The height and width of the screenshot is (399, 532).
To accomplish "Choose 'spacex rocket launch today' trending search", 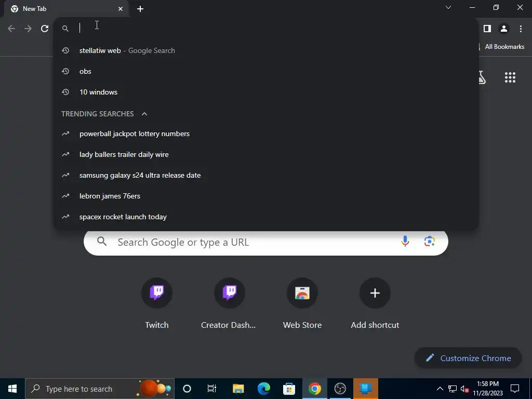I will 267,217.
